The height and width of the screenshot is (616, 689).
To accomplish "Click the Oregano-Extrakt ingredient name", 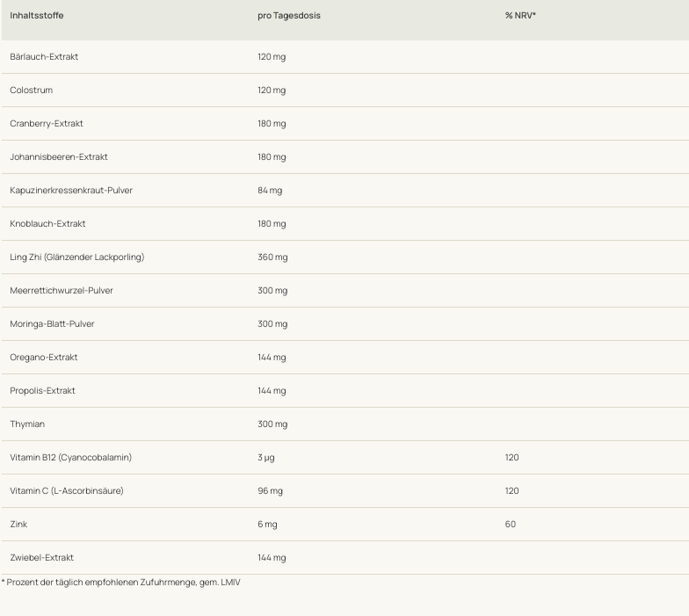I will coord(44,358).
